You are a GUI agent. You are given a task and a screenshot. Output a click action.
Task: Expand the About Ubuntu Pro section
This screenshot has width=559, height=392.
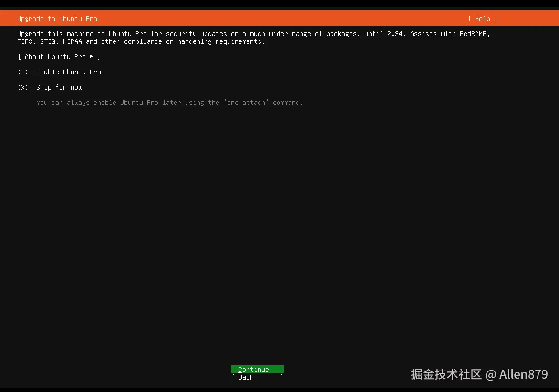point(59,57)
